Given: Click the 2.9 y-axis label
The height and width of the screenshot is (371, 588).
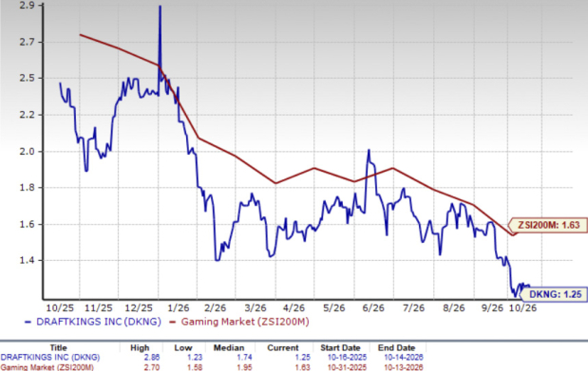Looking at the screenshot, I should tap(27, 6).
